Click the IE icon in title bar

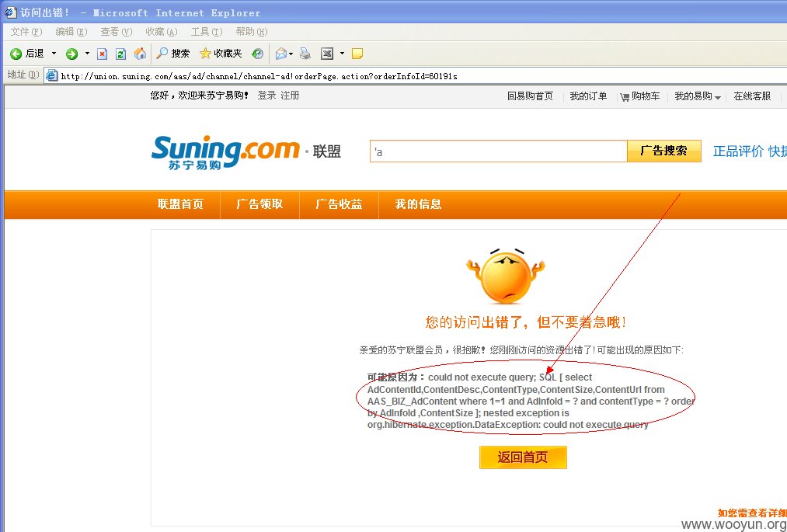pos(10,12)
